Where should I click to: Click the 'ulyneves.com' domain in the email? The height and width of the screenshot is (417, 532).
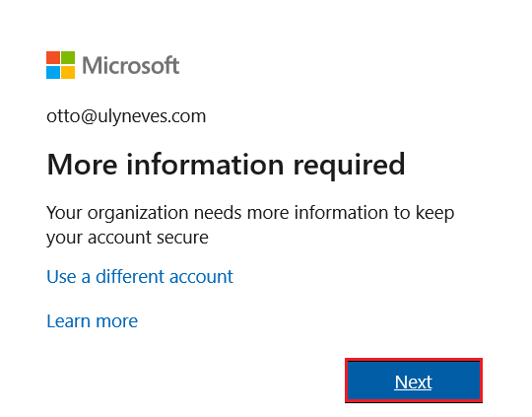(x=152, y=116)
